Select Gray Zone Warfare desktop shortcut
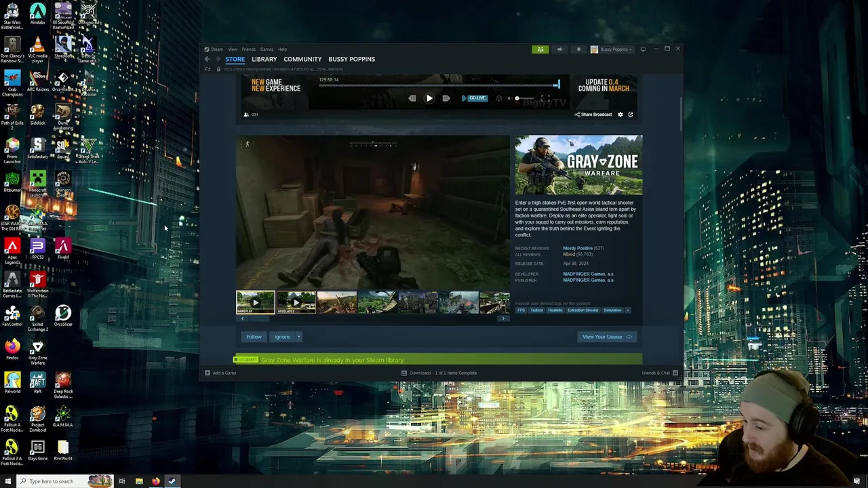The height and width of the screenshot is (488, 868). coord(37,352)
